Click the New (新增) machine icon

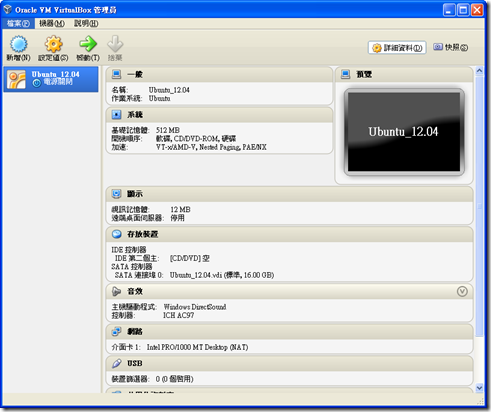point(19,44)
